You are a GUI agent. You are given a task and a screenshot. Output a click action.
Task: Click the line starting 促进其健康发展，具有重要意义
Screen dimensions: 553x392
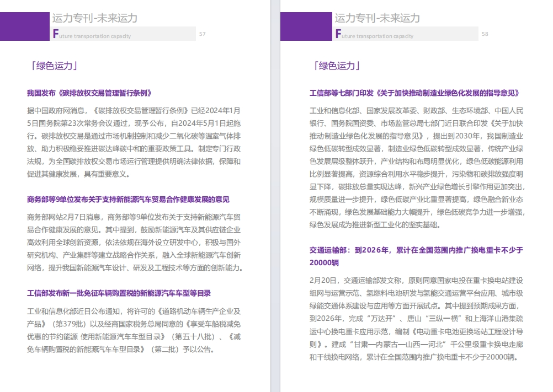click(x=79, y=174)
